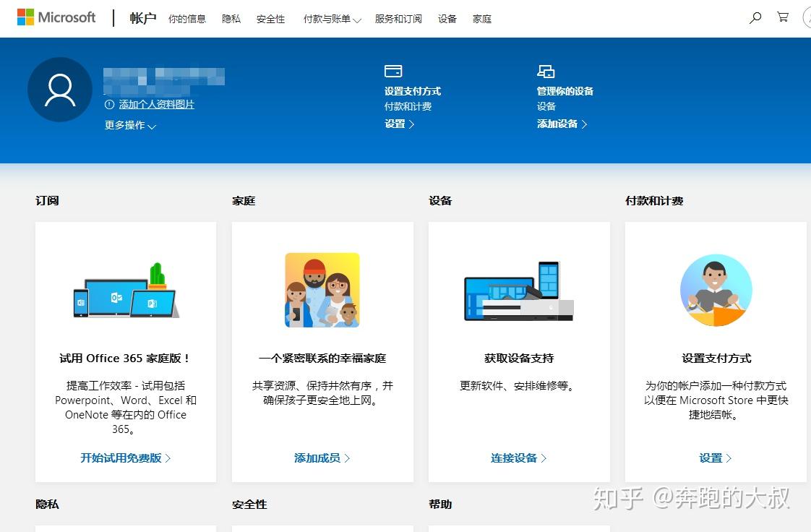This screenshot has height=532, width=811.
Task: Expand the 更多操作 menu under the avatar
Action: 129,125
